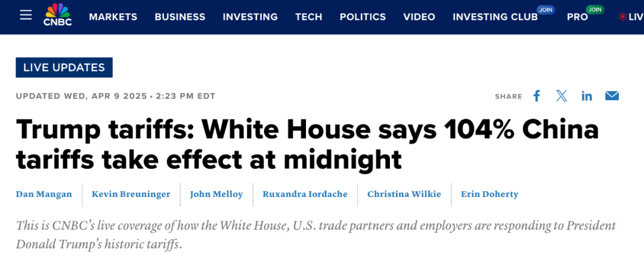
Task: Open Erin Doherty's author link
Action: pyautogui.click(x=490, y=194)
